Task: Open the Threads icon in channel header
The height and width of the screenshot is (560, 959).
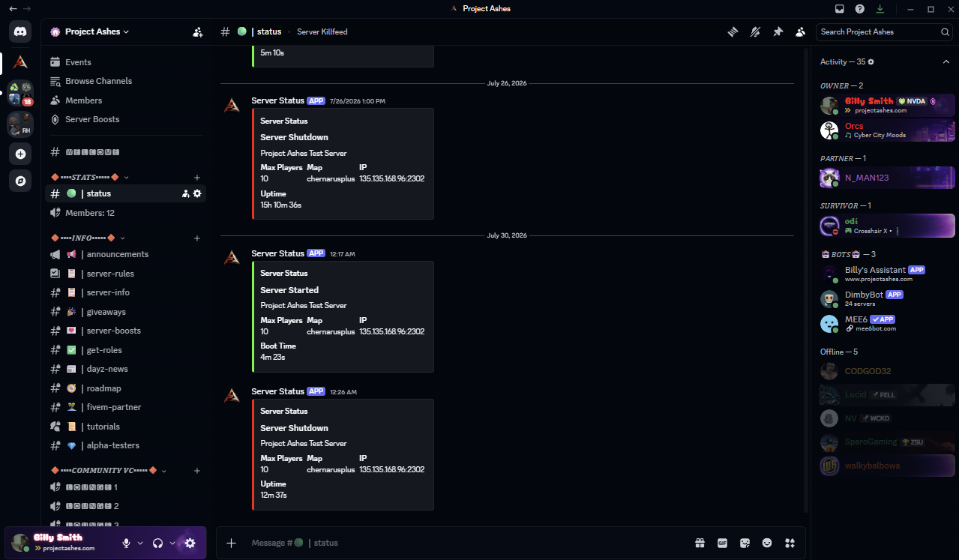Action: [733, 31]
